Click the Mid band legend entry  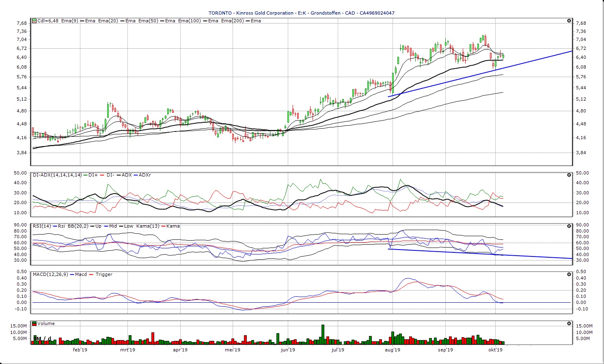coord(110,226)
